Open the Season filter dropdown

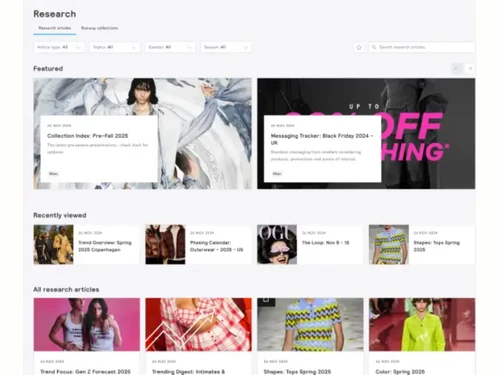click(x=226, y=47)
